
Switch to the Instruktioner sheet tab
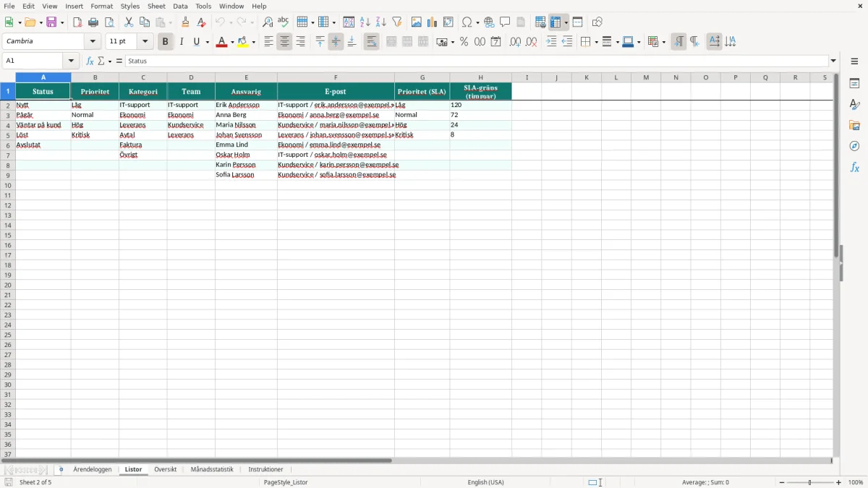[x=265, y=469]
